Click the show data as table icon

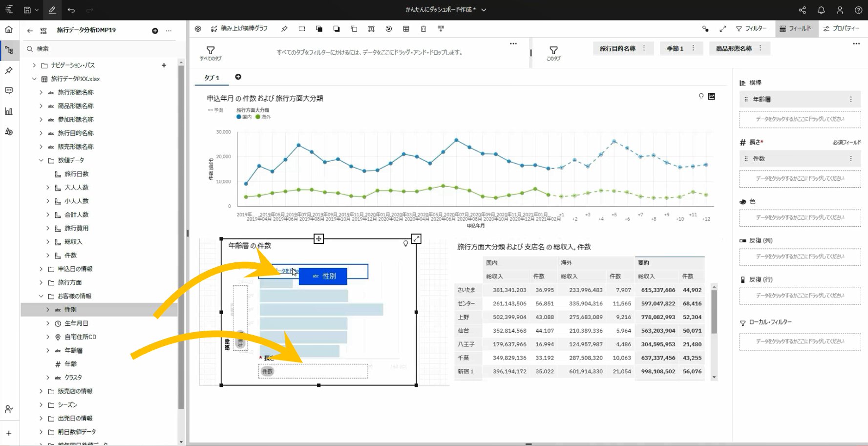click(x=406, y=29)
